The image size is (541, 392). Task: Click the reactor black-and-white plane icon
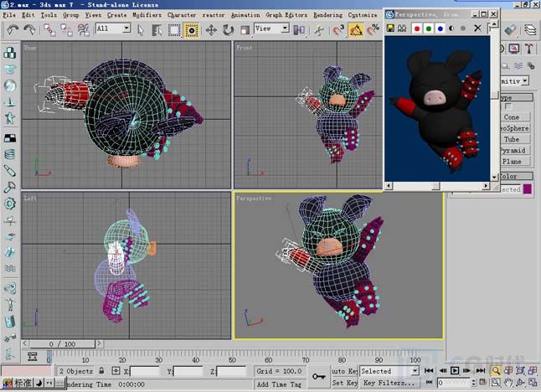click(10, 138)
